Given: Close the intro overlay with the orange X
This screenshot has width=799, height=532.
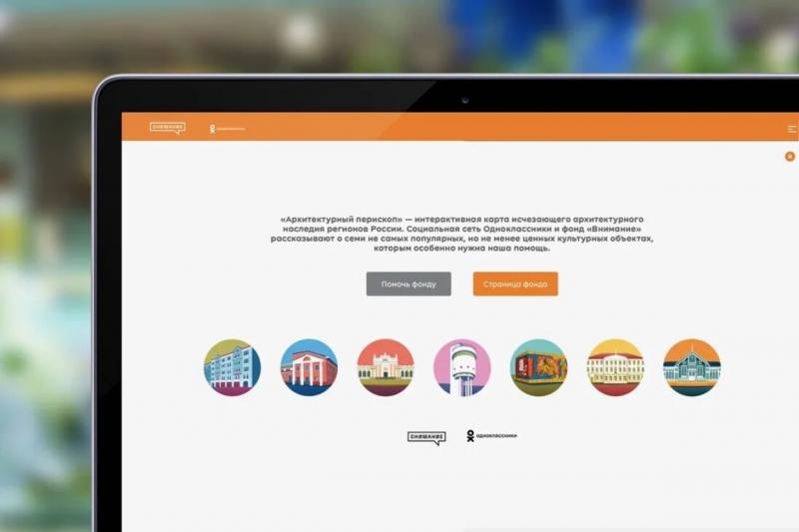Looking at the screenshot, I should click(790, 157).
